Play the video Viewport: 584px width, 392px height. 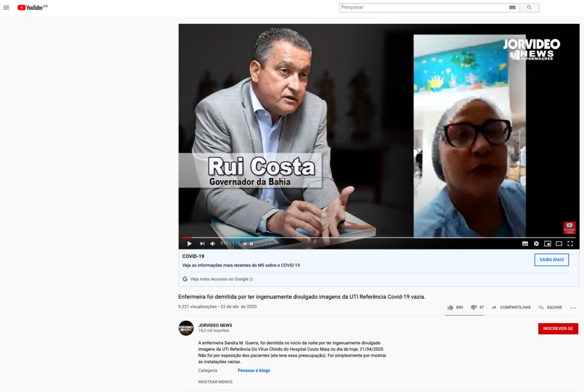click(x=189, y=243)
